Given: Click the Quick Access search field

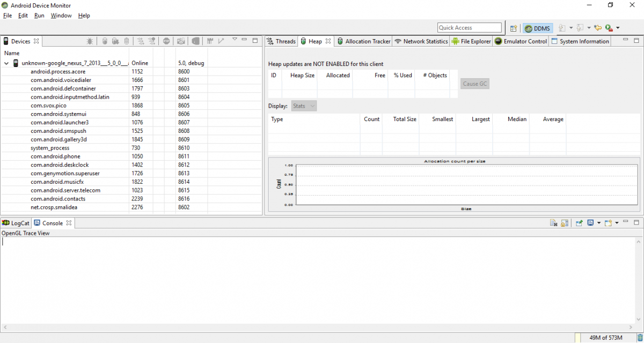Looking at the screenshot, I should click(x=469, y=28).
